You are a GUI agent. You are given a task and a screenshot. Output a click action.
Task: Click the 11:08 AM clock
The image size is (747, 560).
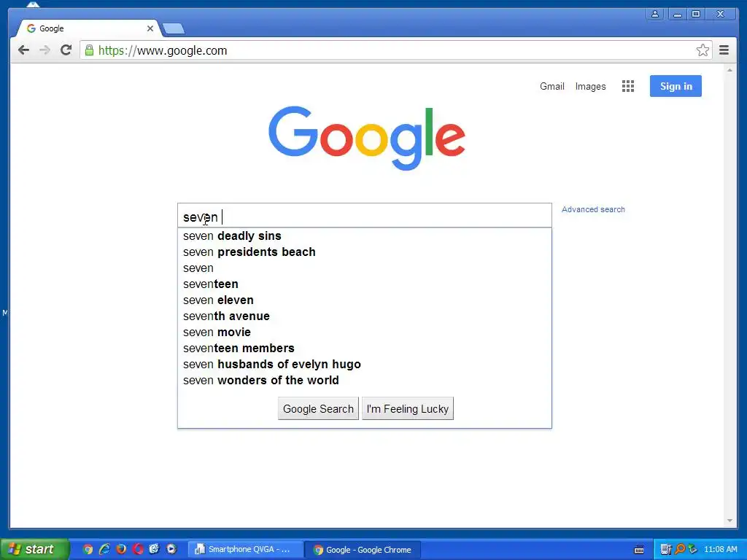(720, 550)
